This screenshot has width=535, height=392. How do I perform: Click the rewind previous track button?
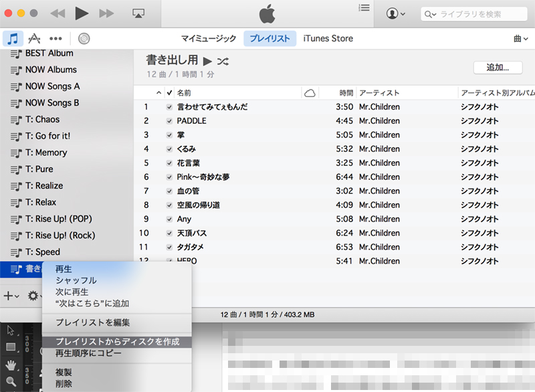pos(58,13)
